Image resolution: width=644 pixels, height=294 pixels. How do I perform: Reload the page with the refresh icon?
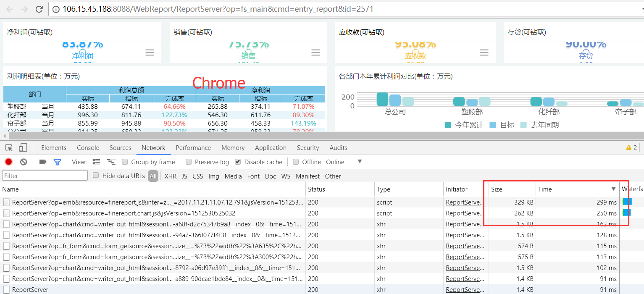coord(39,9)
